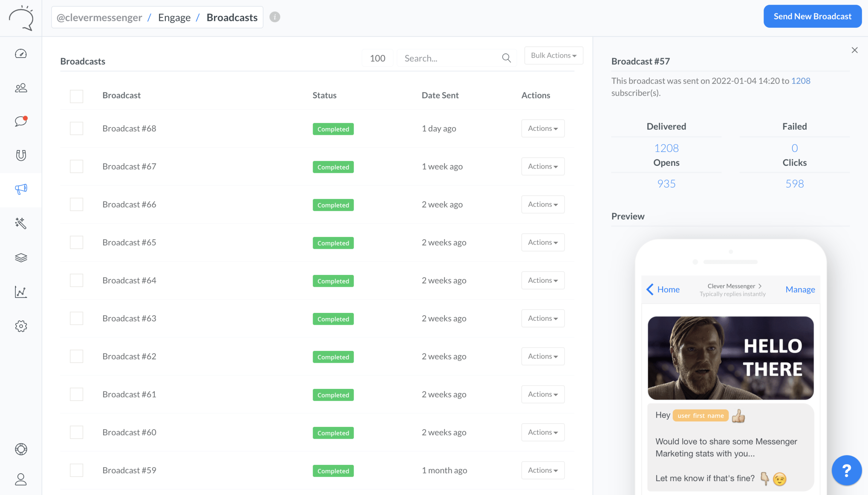This screenshot has width=868, height=495.
Task: Open the subscribers people icon in sidebar
Action: coord(21,88)
